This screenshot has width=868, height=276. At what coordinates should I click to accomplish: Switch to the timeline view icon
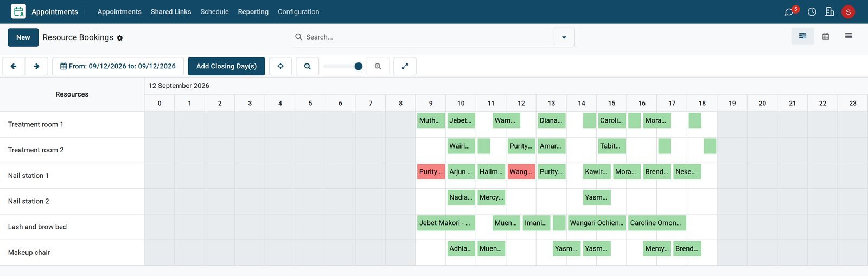(802, 36)
